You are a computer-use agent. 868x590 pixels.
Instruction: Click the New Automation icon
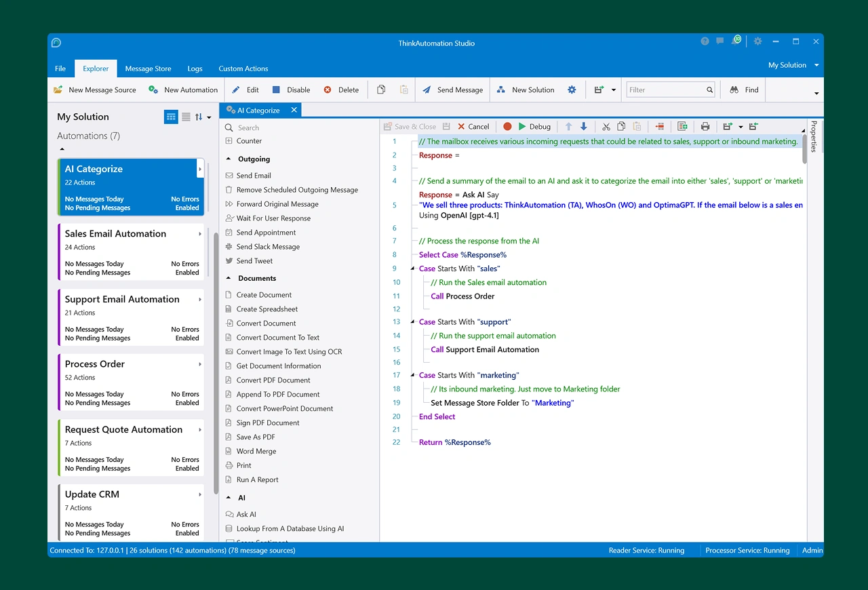154,90
